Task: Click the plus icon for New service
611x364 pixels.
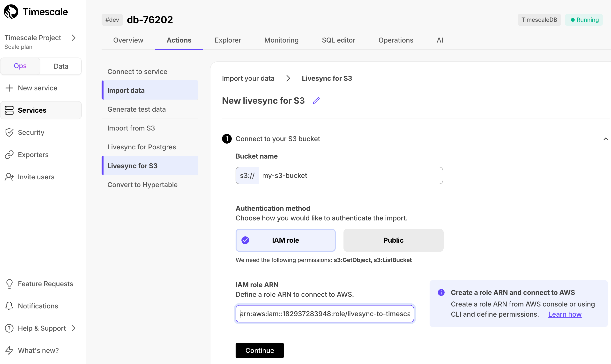Action: click(x=9, y=88)
